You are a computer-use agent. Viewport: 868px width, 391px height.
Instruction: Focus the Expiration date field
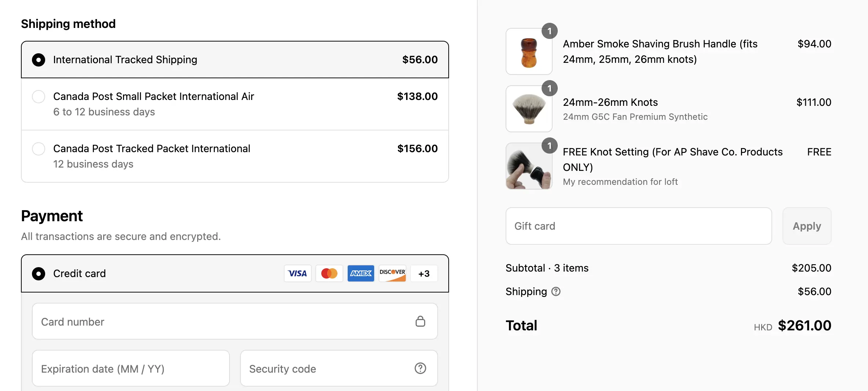click(131, 369)
